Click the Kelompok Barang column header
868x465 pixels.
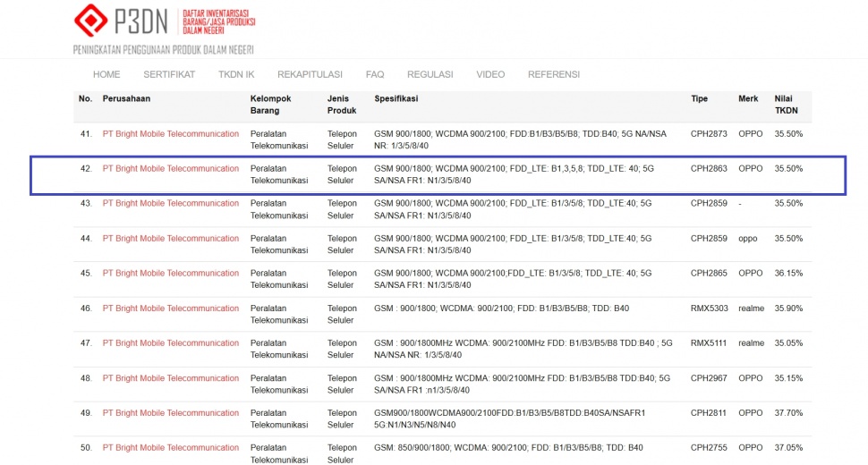pyautogui.click(x=271, y=105)
